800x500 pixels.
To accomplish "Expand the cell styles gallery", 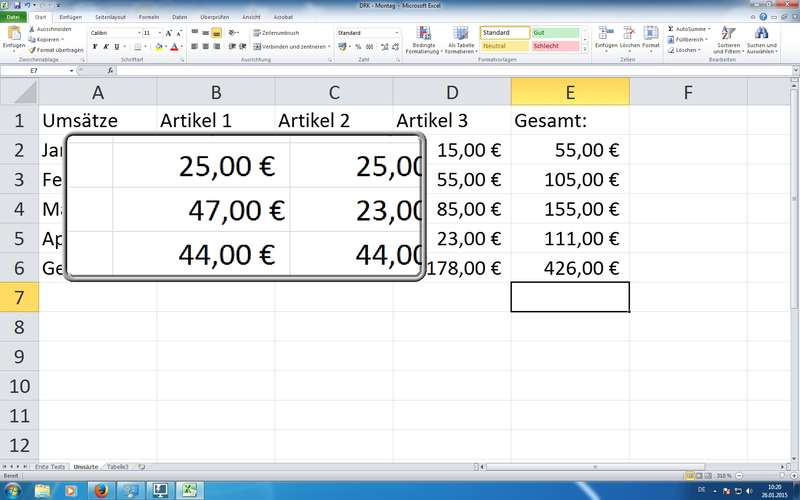I will [585, 50].
